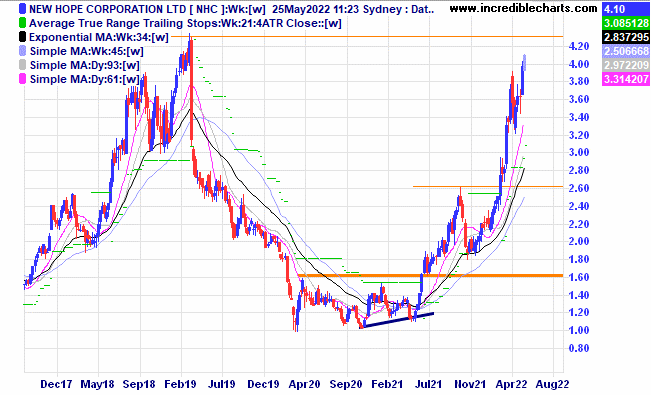
Task: Click the thick orange support line at 1.60
Action: click(x=430, y=275)
